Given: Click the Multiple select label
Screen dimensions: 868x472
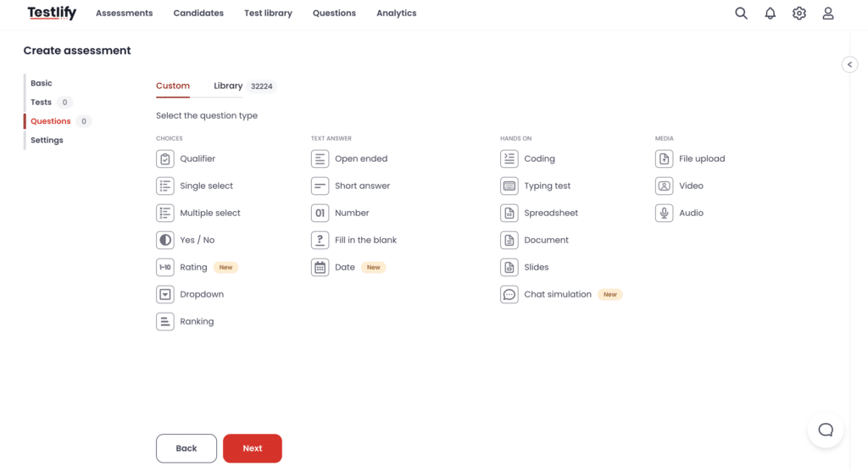Looking at the screenshot, I should (210, 213).
